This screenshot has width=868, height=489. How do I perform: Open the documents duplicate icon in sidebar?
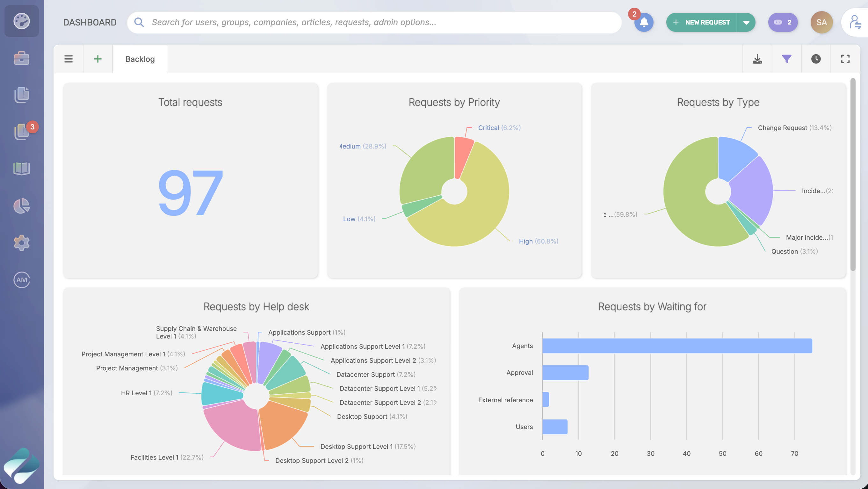tap(21, 94)
